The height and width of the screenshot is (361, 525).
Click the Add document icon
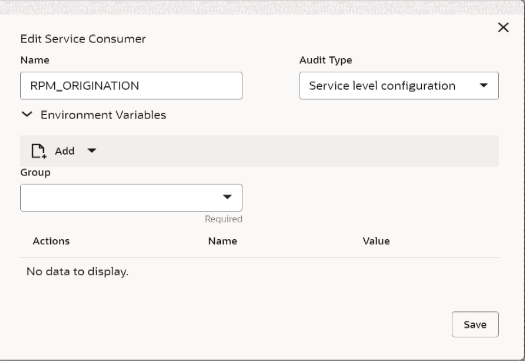point(39,151)
